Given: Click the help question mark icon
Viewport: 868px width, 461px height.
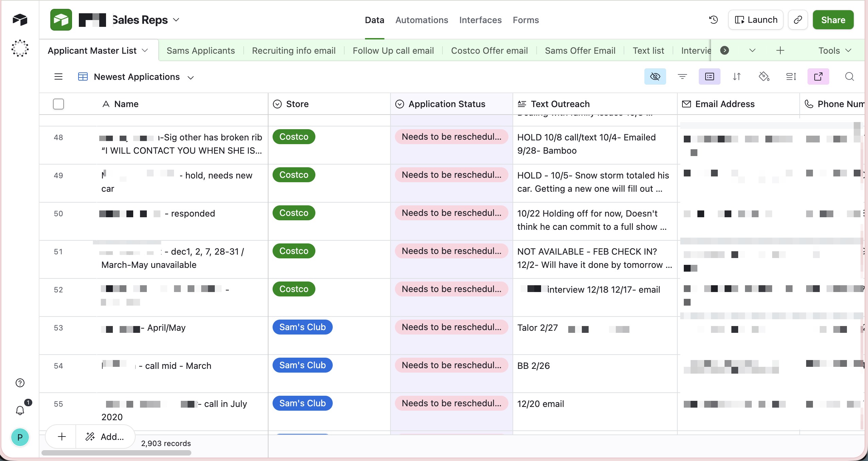Looking at the screenshot, I should tap(20, 383).
